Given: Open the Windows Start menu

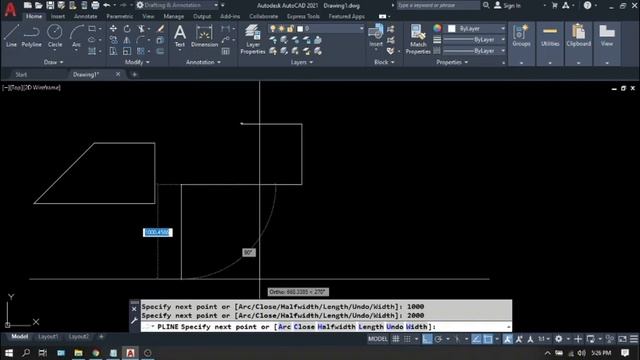Looking at the screenshot, I should (x=8, y=353).
